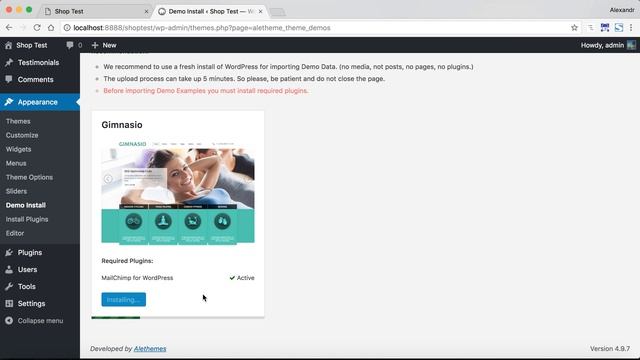Image resolution: width=640 pixels, height=360 pixels.
Task: Select the Demo Install browser tab
Action: [x=210, y=11]
